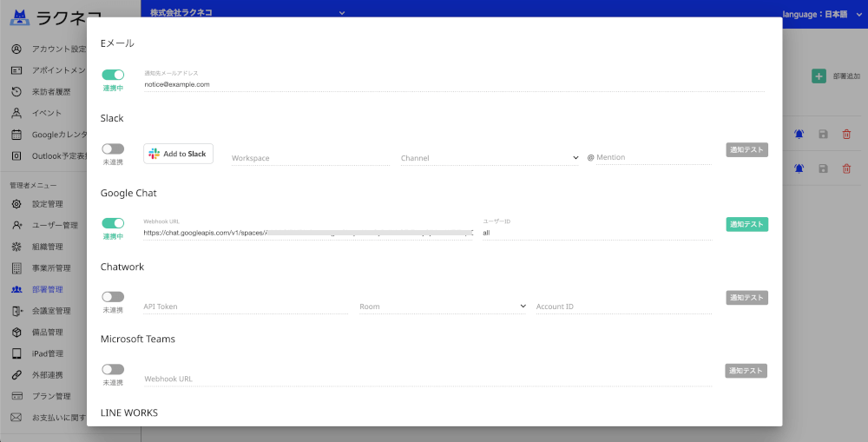Image resolution: width=868 pixels, height=442 pixels.
Task: Click Slack row 通知テスト button
Action: (x=746, y=149)
